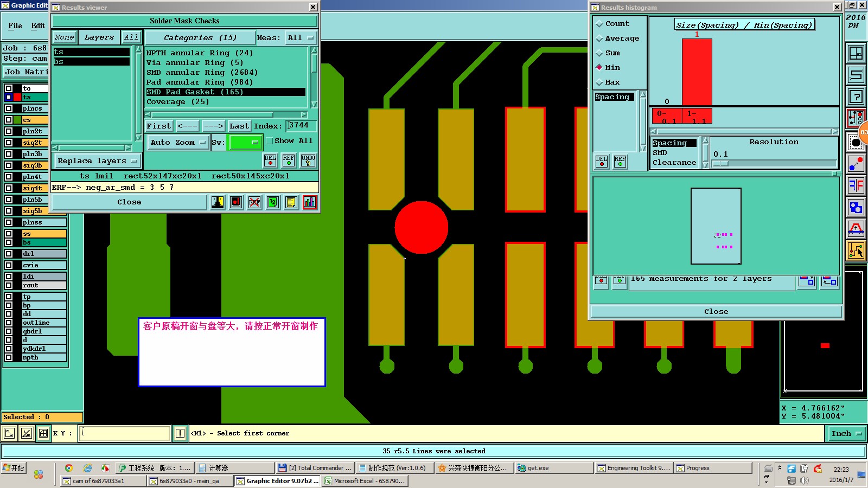Image resolution: width=868 pixels, height=488 pixels.
Task: Go to next result with ---> button
Action: 213,126
